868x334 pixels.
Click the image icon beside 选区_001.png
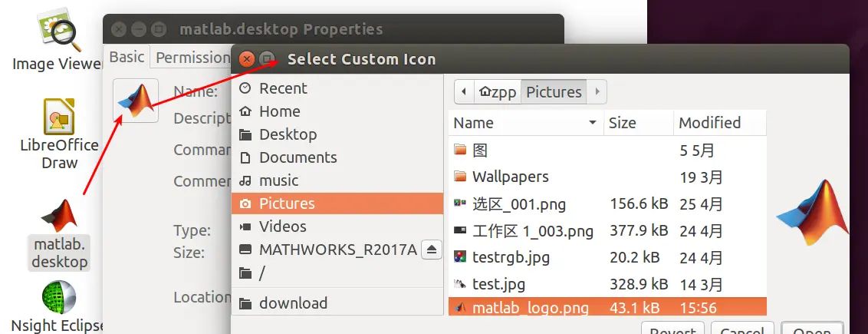(x=460, y=203)
